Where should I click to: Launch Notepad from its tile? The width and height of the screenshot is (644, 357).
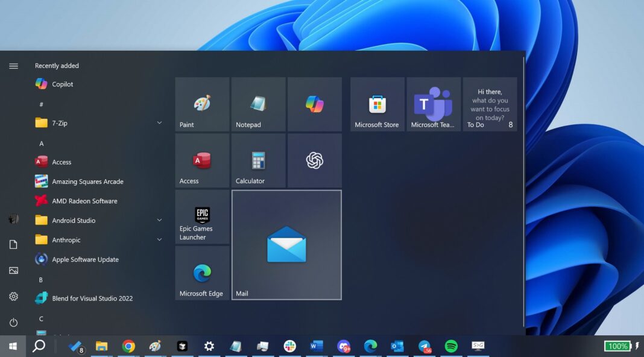(x=257, y=104)
